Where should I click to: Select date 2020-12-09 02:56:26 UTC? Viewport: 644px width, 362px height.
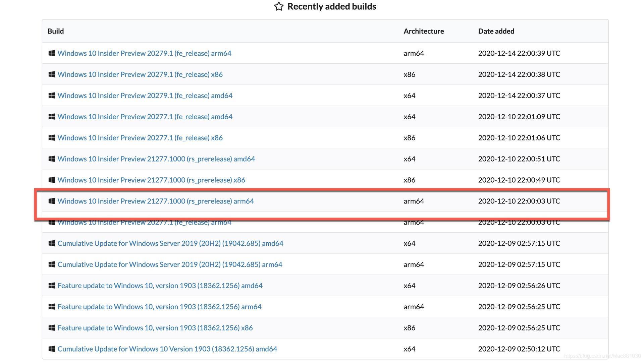tap(519, 286)
